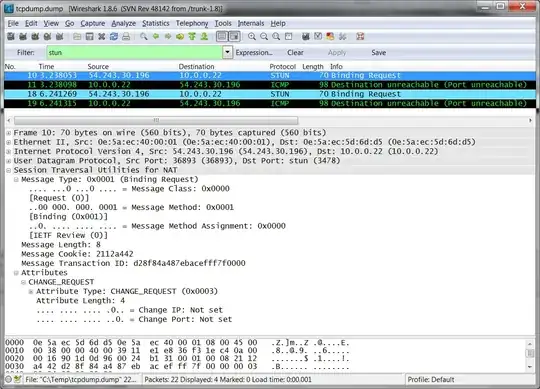Select Change IP: Not set line
The height and width of the screenshot is (389, 540).
point(129,310)
